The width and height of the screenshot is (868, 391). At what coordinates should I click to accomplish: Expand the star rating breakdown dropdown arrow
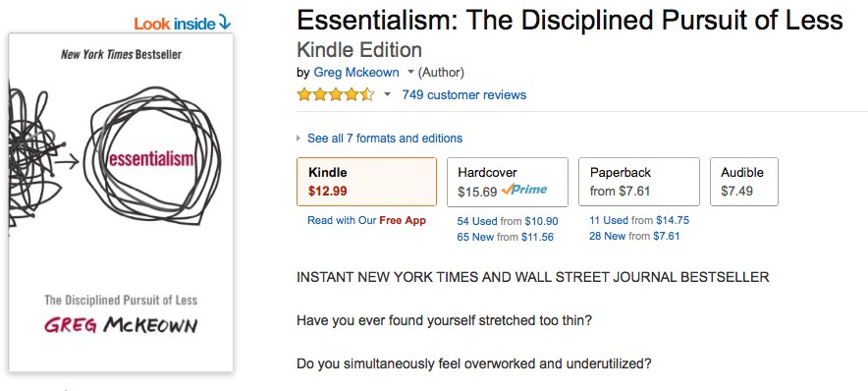point(388,94)
